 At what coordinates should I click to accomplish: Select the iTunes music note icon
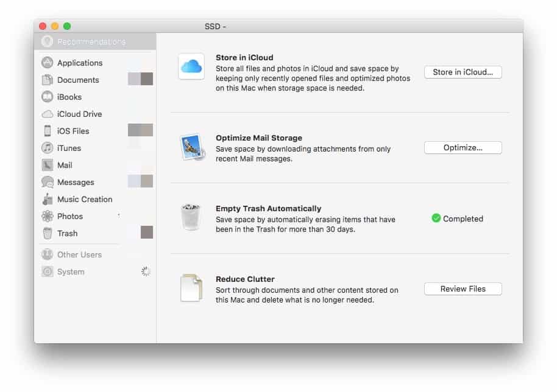click(47, 148)
